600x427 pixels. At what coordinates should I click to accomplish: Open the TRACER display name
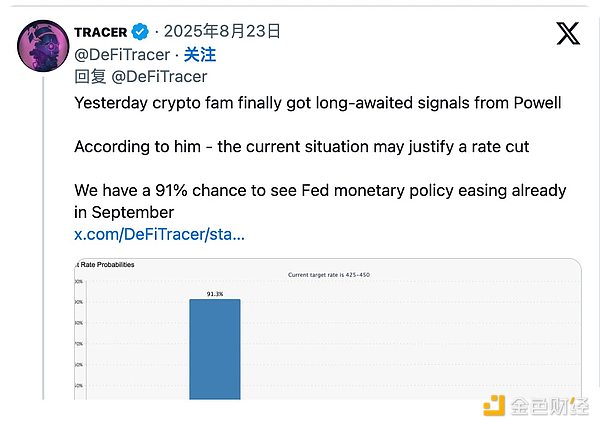[x=100, y=32]
